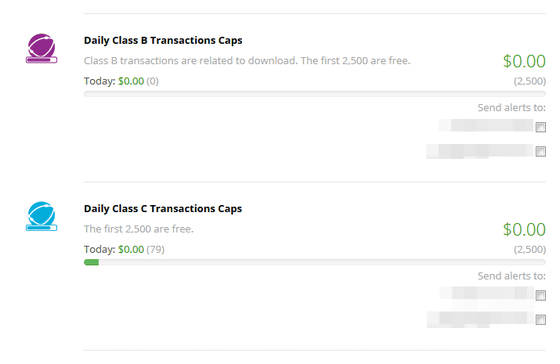The height and width of the screenshot is (364, 560).
Task: Check first alert checkbox under Class B
Action: click(541, 127)
